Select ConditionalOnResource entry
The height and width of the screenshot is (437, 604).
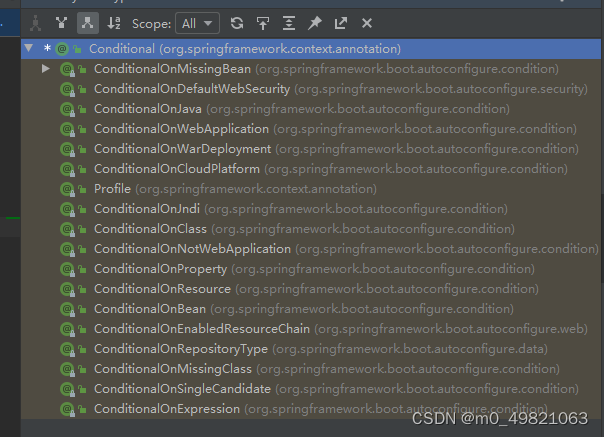[311, 289]
